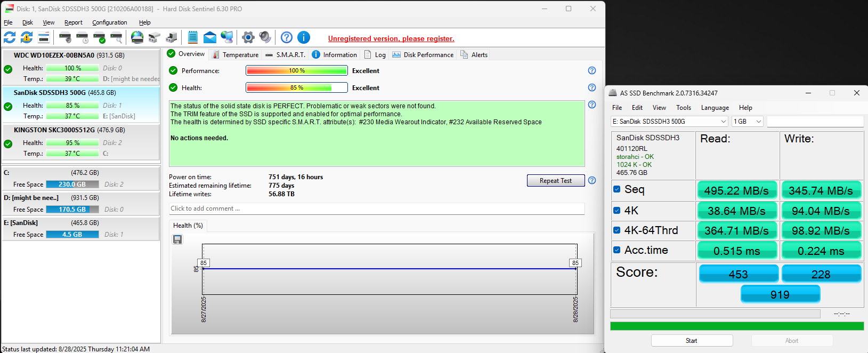Open the Report menu
868x353 pixels.
[74, 22]
